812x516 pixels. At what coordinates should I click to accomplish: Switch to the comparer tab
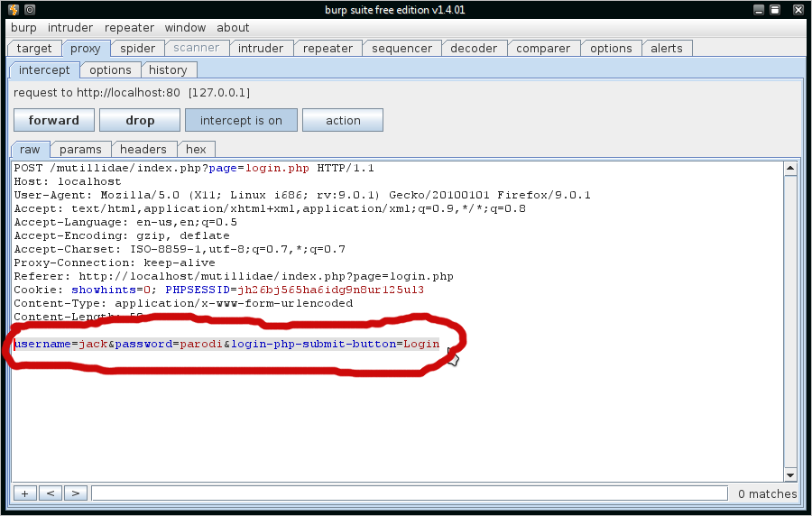point(543,48)
